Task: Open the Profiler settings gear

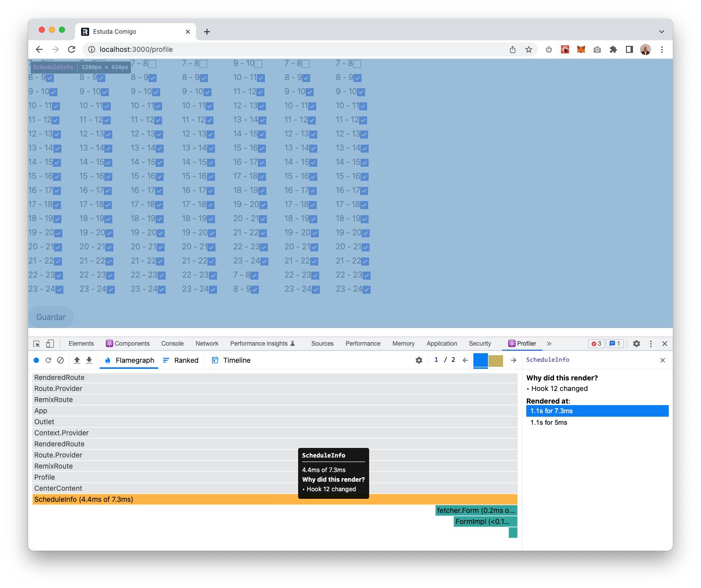Action: (x=418, y=360)
